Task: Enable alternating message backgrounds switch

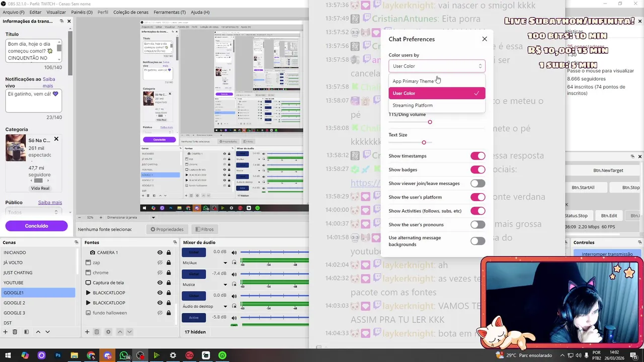Action: pos(477,241)
